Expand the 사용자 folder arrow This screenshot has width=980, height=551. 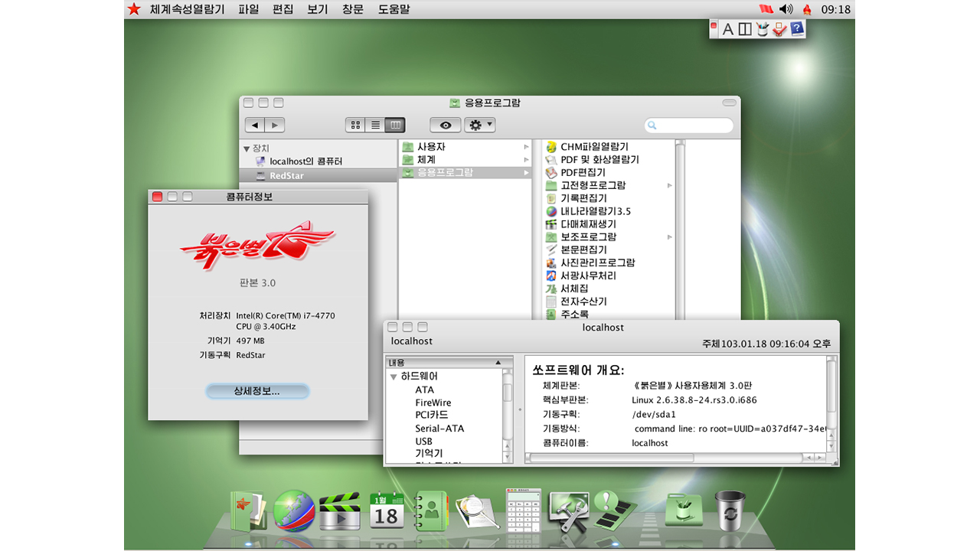point(526,147)
